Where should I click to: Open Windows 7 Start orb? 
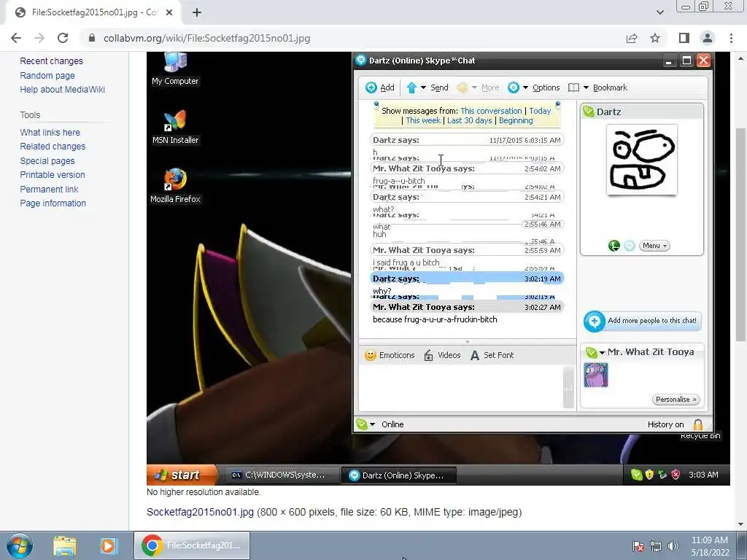20,545
